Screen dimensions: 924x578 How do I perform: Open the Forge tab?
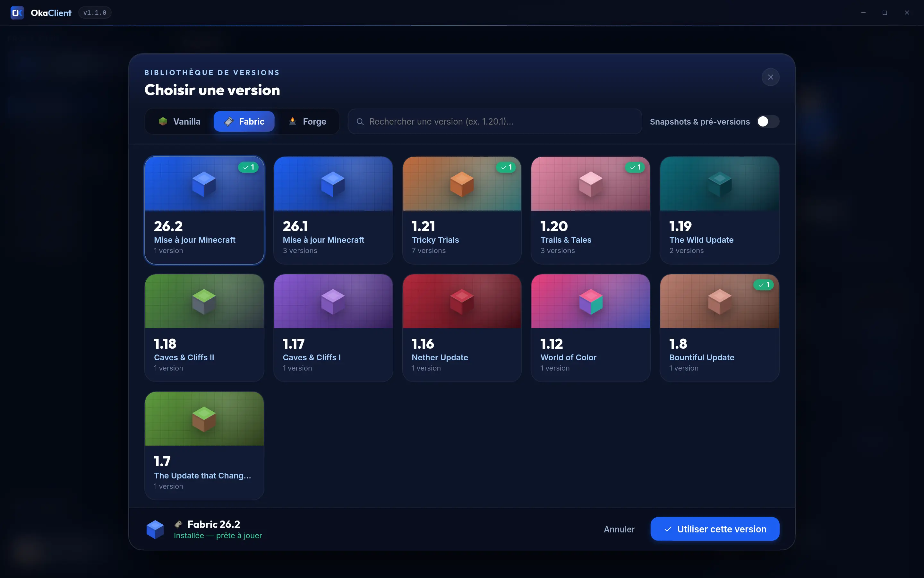[307, 122]
